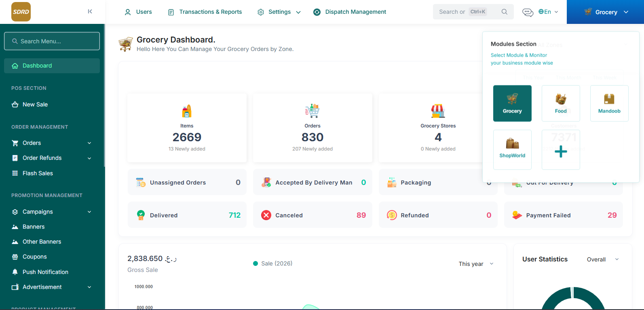Viewport: 644px width, 310px height.
Task: Open the Delivered orders card
Action: pyautogui.click(x=187, y=215)
